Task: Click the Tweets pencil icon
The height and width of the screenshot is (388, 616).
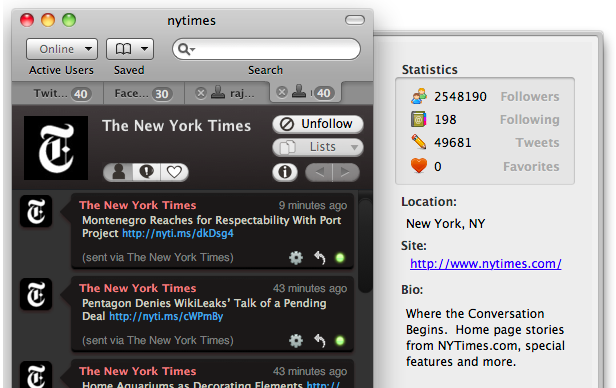Action: (x=419, y=142)
